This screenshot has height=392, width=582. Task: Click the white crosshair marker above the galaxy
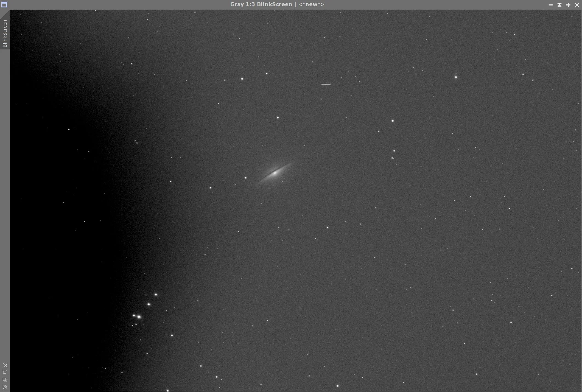pyautogui.click(x=326, y=85)
